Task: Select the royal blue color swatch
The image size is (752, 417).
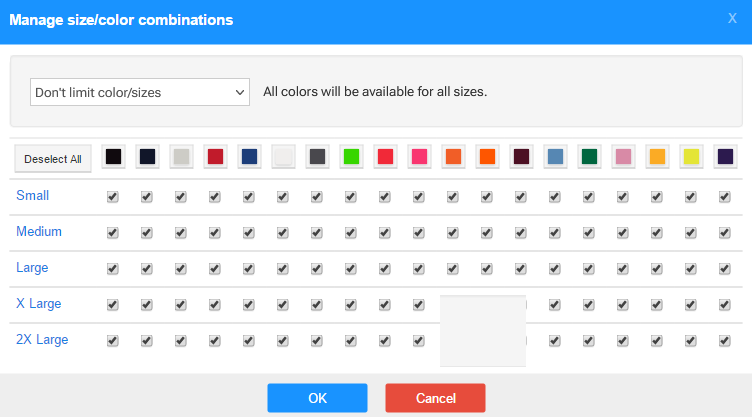Action: click(249, 156)
